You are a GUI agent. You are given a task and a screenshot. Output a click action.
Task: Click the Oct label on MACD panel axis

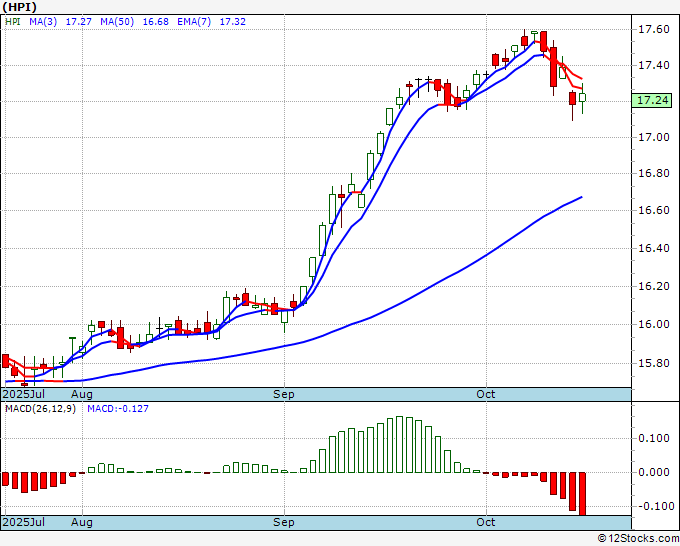(x=486, y=522)
